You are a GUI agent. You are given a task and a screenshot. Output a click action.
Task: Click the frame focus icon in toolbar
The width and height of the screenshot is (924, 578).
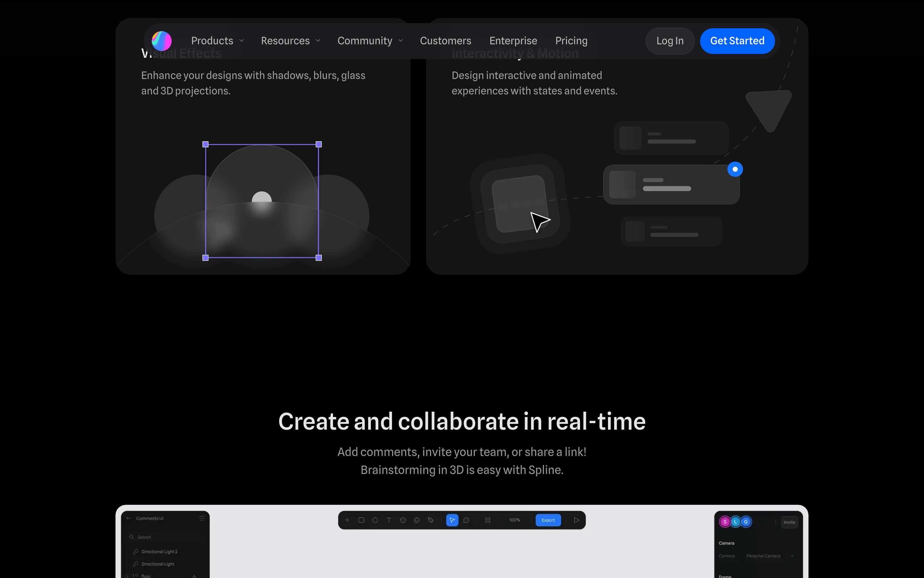[x=488, y=520]
